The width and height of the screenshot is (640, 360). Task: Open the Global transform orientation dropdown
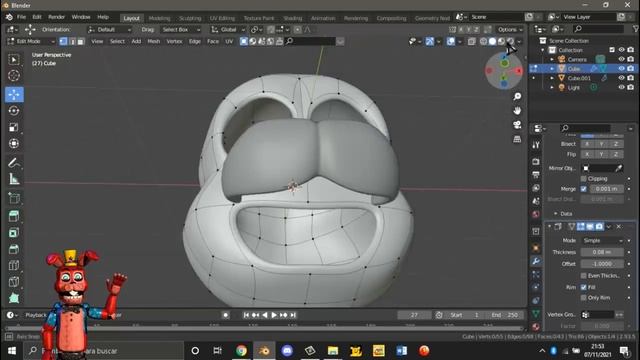(228, 29)
